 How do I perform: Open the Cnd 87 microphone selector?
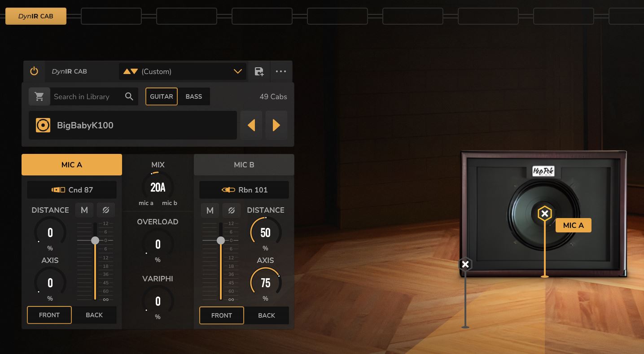[72, 190]
